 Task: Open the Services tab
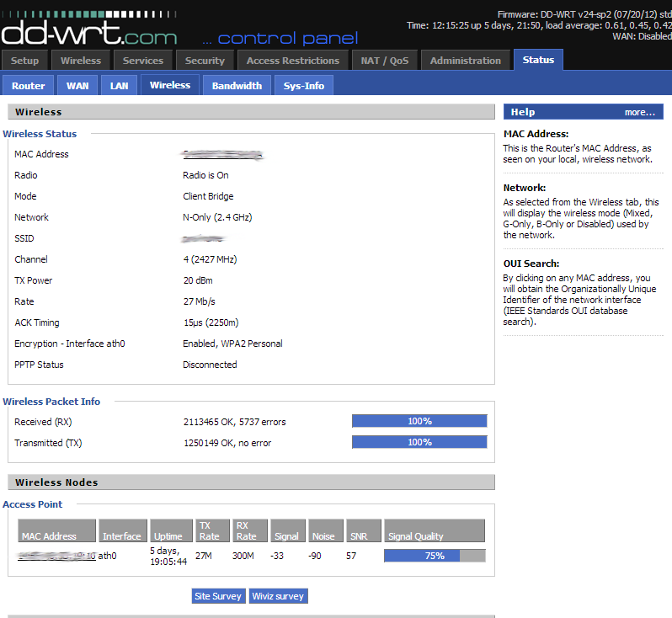pos(143,61)
